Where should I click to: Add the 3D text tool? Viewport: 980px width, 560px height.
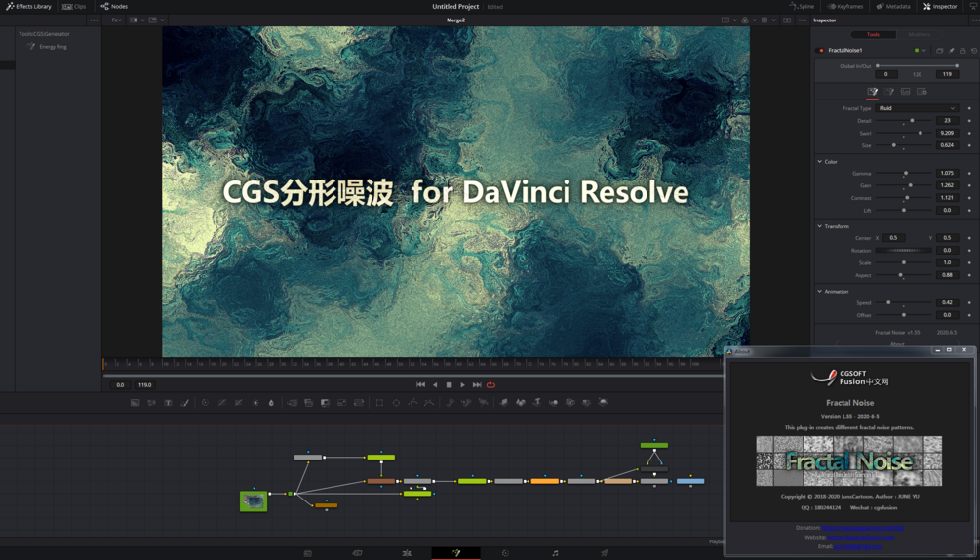pyautogui.click(x=537, y=403)
